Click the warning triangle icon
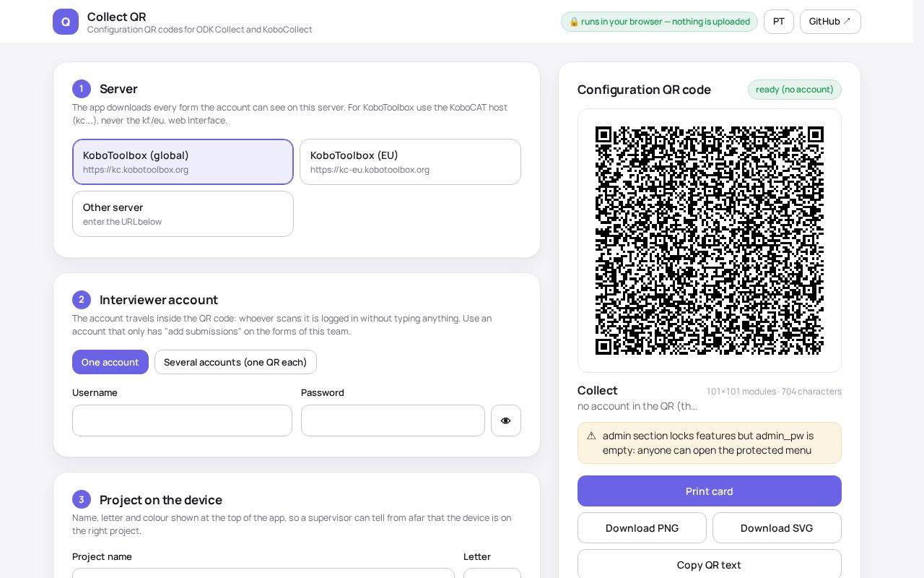The image size is (924, 578). tap(591, 436)
